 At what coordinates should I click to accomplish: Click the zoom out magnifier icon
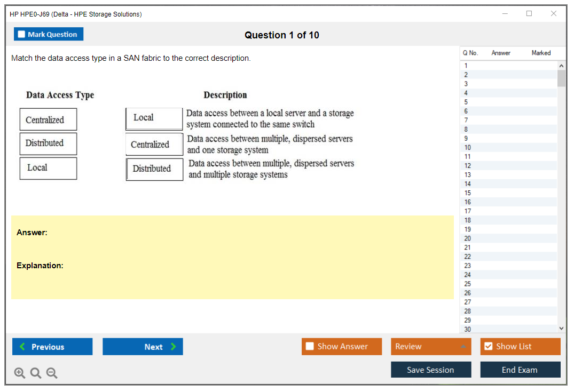[52, 373]
